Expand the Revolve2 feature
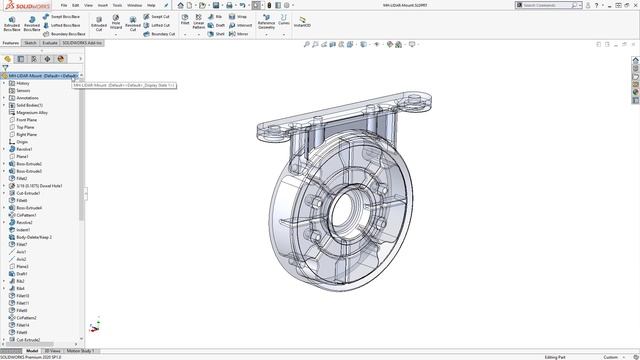This screenshot has width=640, height=360. 4,222
